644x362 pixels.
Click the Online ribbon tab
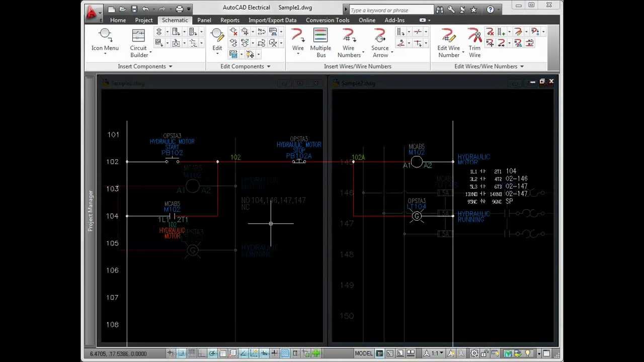coord(367,20)
